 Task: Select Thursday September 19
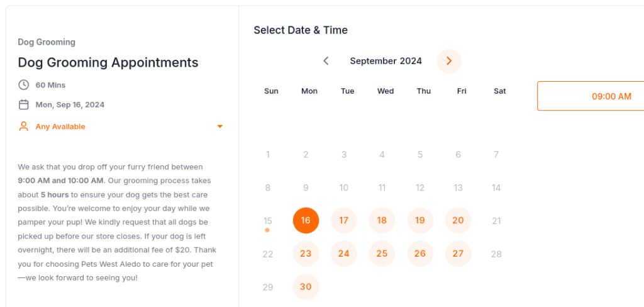coord(419,220)
